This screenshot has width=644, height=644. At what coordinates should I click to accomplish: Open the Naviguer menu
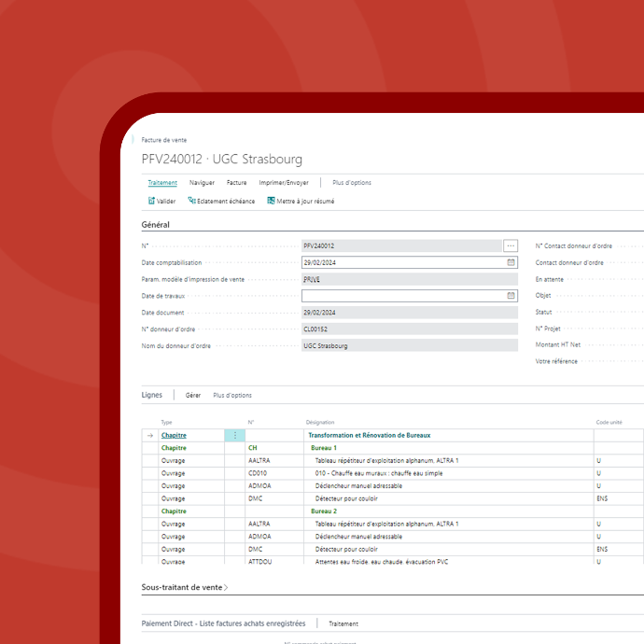point(202,183)
